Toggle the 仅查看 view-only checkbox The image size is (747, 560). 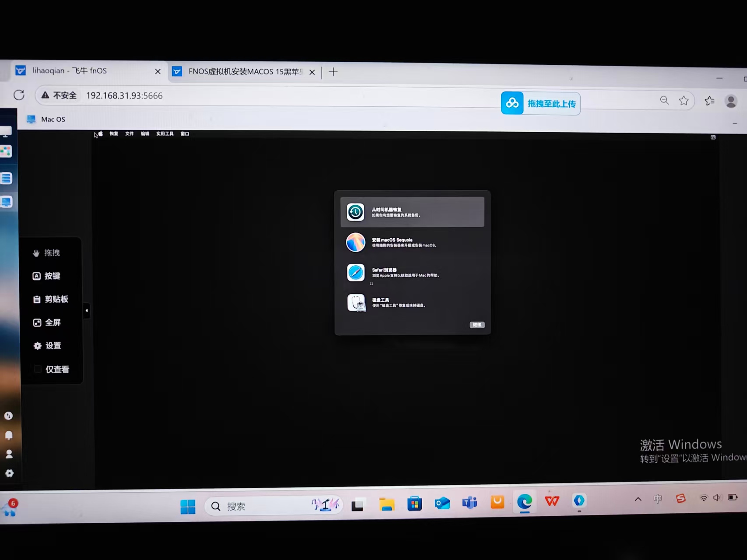[x=38, y=369]
